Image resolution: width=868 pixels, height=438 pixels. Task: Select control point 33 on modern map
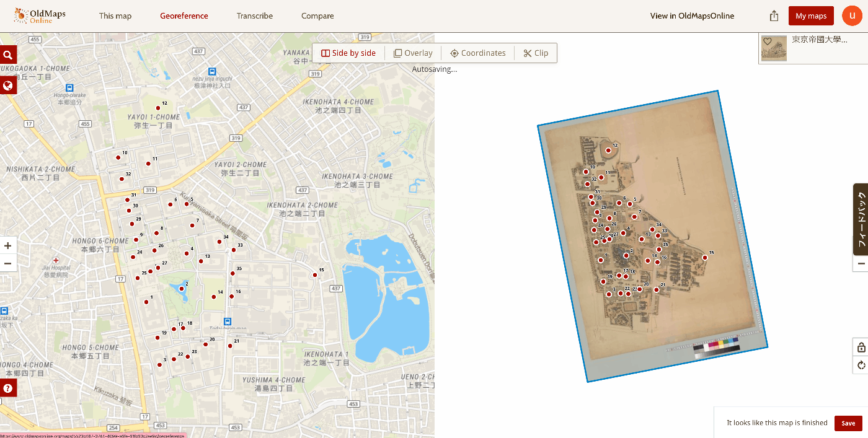tap(234, 250)
